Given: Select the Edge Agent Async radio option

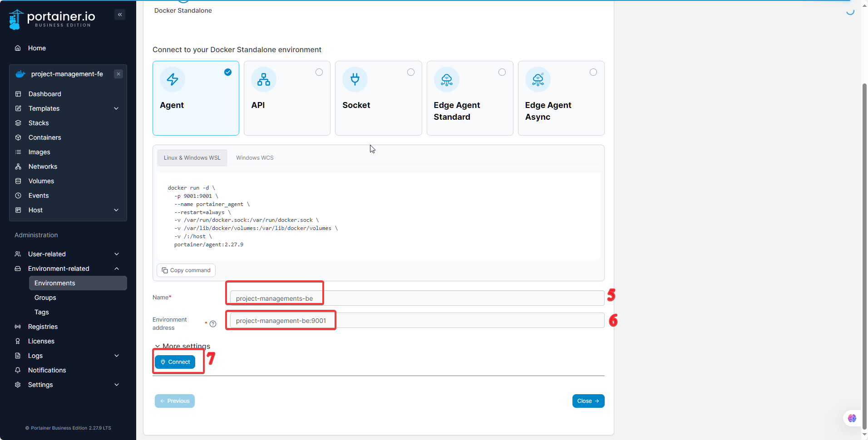Looking at the screenshot, I should tap(593, 72).
